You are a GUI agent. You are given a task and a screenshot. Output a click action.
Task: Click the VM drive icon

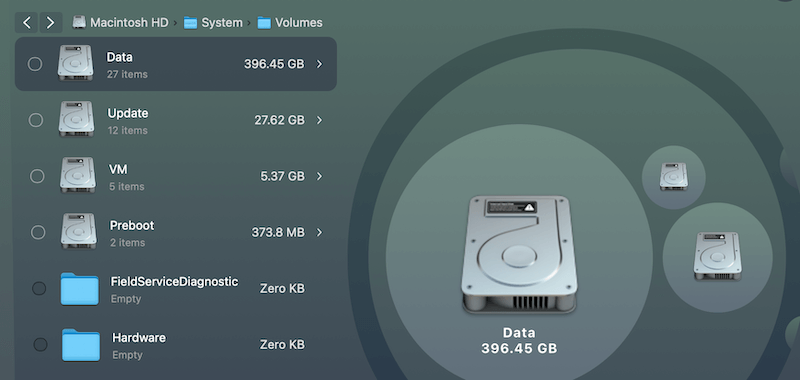[x=78, y=175]
